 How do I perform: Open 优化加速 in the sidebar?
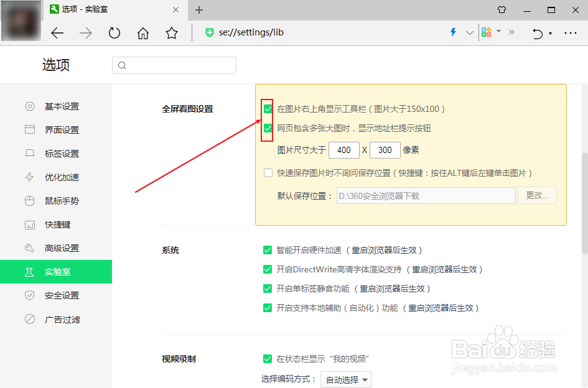56,177
